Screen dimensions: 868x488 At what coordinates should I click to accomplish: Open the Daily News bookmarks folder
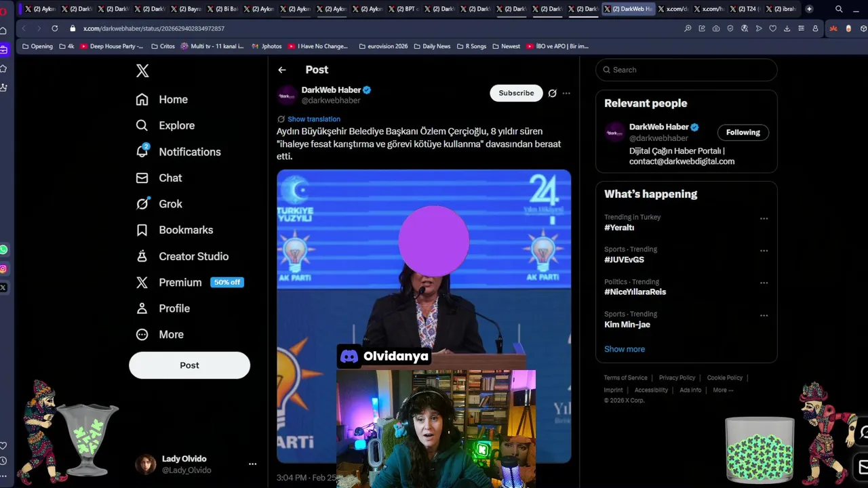point(432,46)
